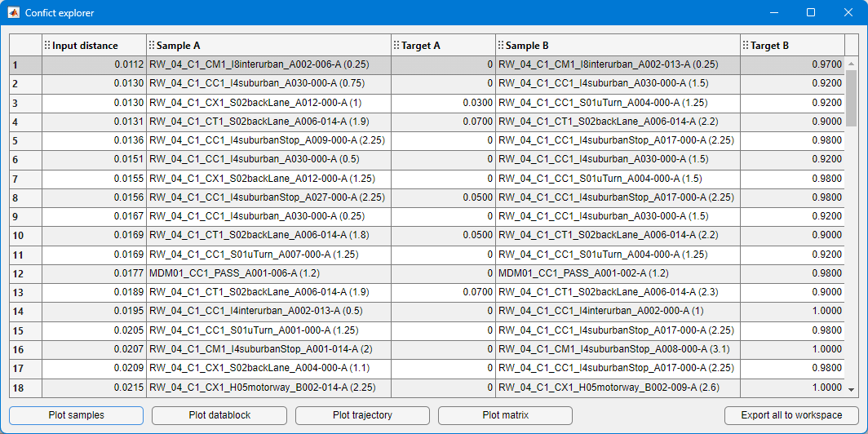Viewport: 868px width, 434px height.
Task: Open the Plot datablock view
Action: (219, 415)
